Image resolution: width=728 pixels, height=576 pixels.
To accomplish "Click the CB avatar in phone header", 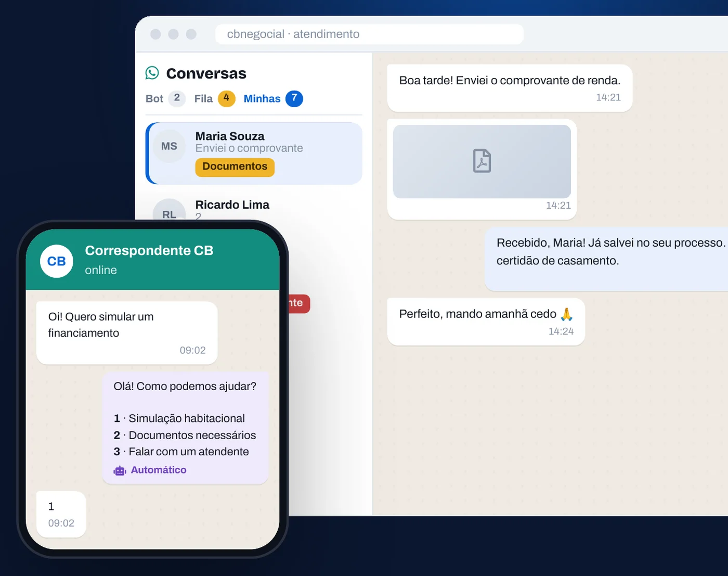I will (x=57, y=261).
